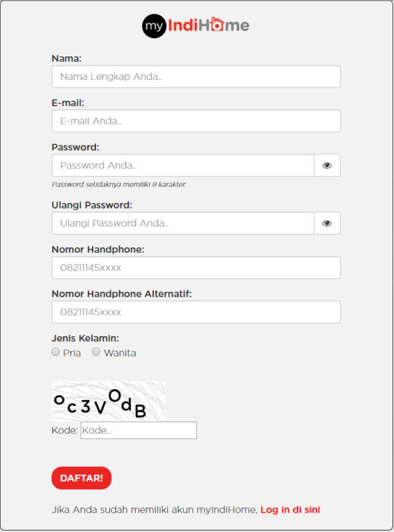Open the "Log in di sini" link
Image resolution: width=394 pixels, height=532 pixels.
[x=290, y=510]
